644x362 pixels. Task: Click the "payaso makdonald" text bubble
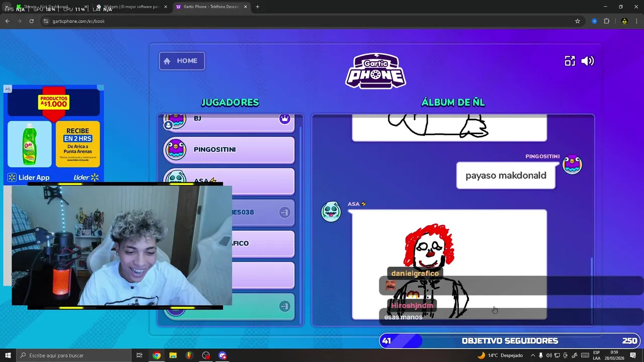pos(506,175)
